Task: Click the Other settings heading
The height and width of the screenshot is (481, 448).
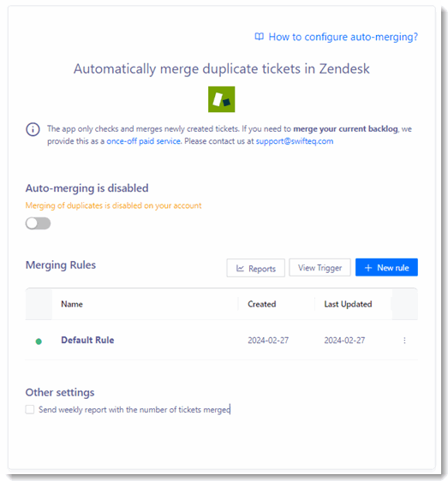Action: click(x=60, y=392)
